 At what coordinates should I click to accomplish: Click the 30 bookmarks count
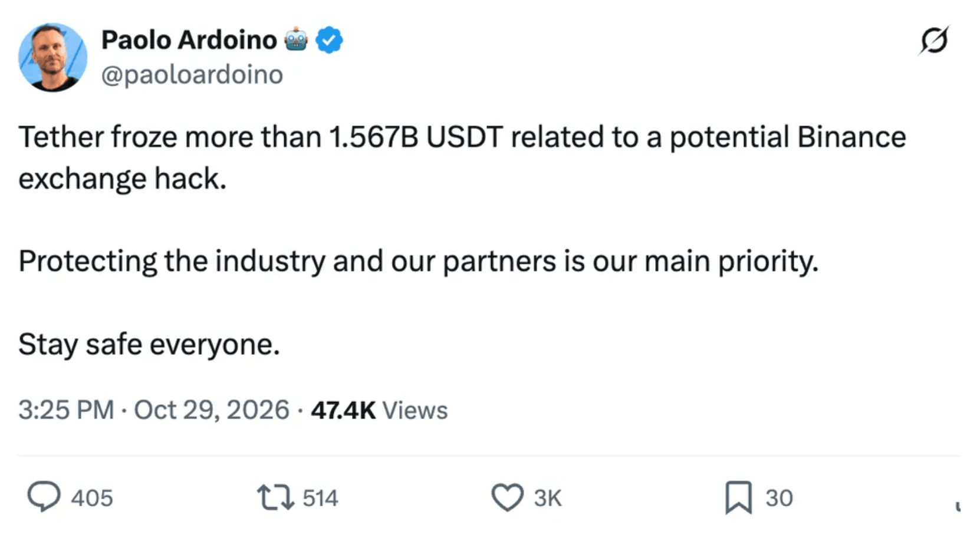779,498
